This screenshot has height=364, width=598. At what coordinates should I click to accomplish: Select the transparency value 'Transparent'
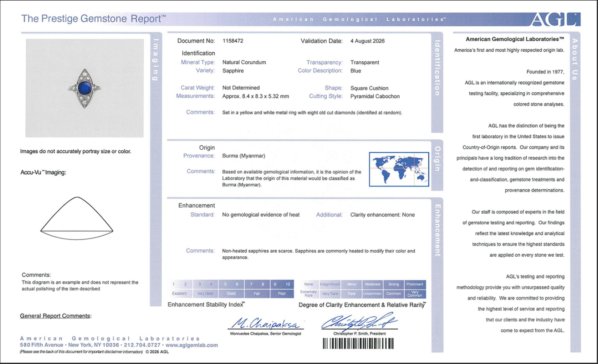pos(365,62)
